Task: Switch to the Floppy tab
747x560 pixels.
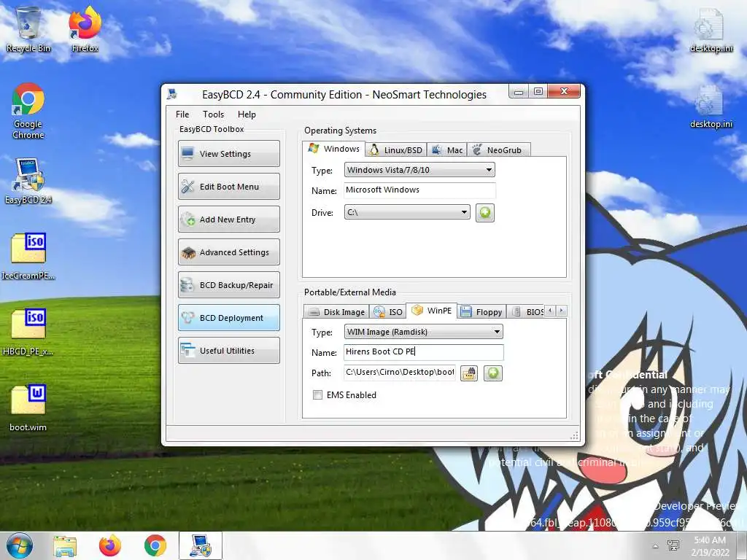Action: (481, 312)
